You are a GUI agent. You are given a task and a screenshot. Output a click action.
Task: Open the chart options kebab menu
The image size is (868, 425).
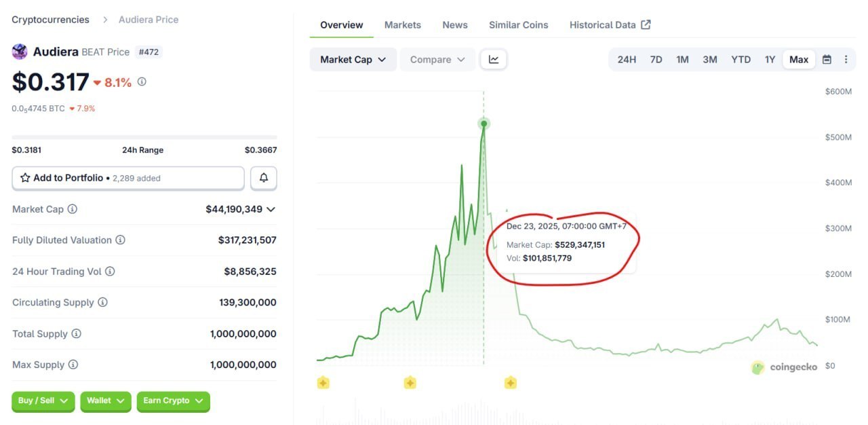click(846, 59)
